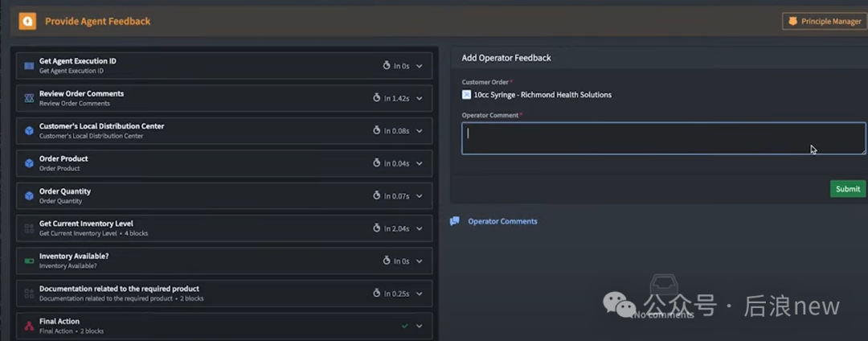This screenshot has width=868, height=341.
Task: Click the 10cc Syringe order object icon
Action: pyautogui.click(x=466, y=95)
